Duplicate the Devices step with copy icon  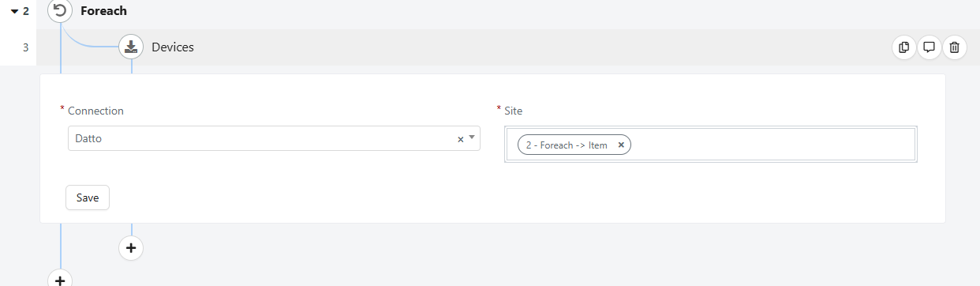pyautogui.click(x=904, y=47)
